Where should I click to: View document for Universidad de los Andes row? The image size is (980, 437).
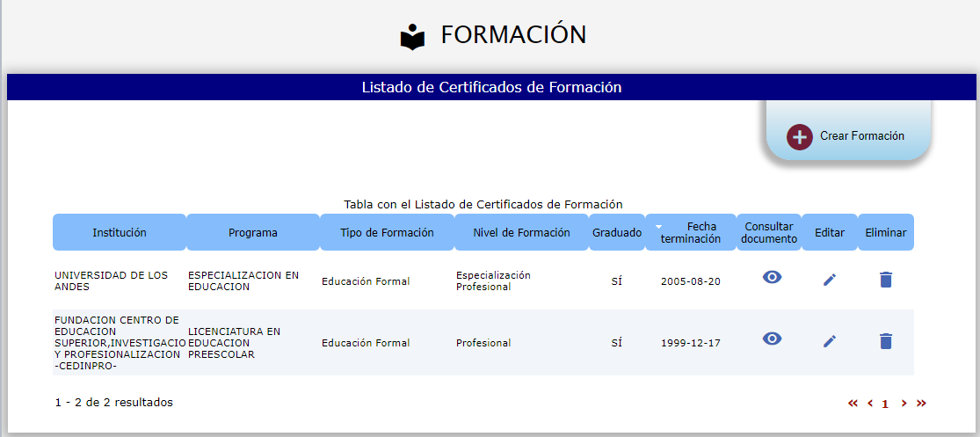(772, 277)
